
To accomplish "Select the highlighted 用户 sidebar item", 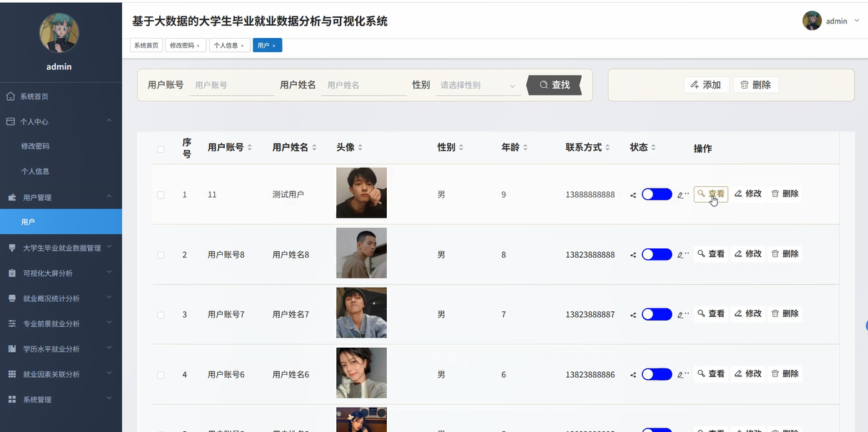I will [x=61, y=222].
